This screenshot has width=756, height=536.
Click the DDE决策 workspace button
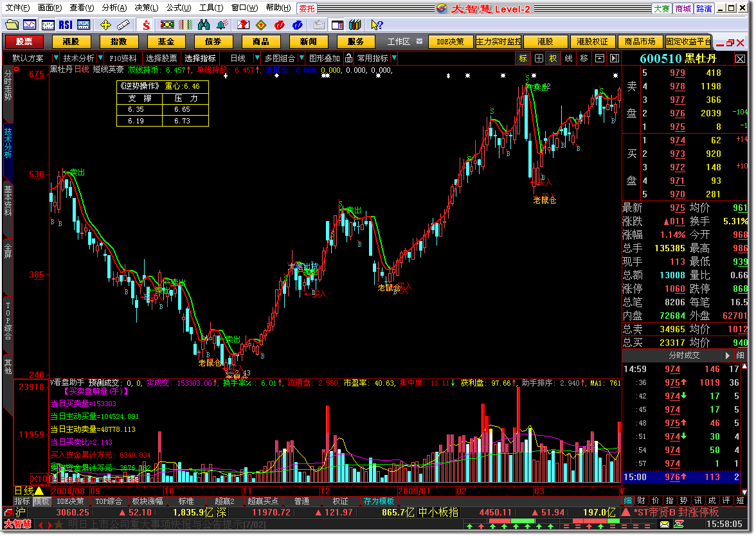click(450, 41)
